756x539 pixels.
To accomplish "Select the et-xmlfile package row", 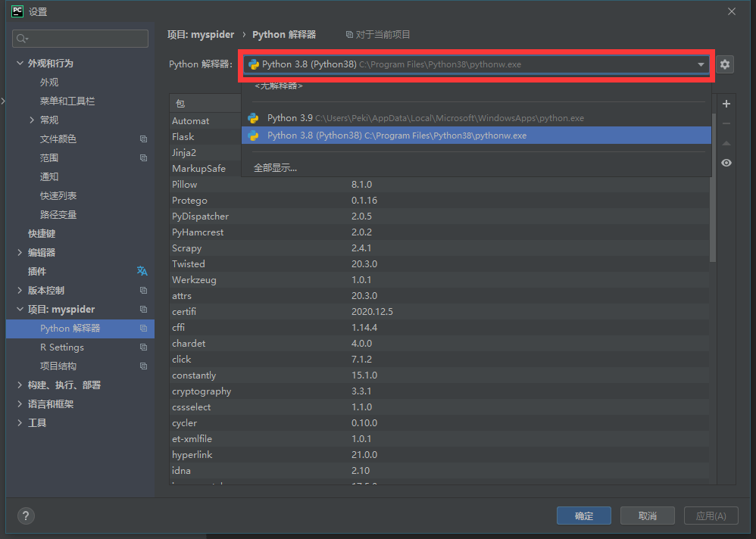I will point(439,439).
